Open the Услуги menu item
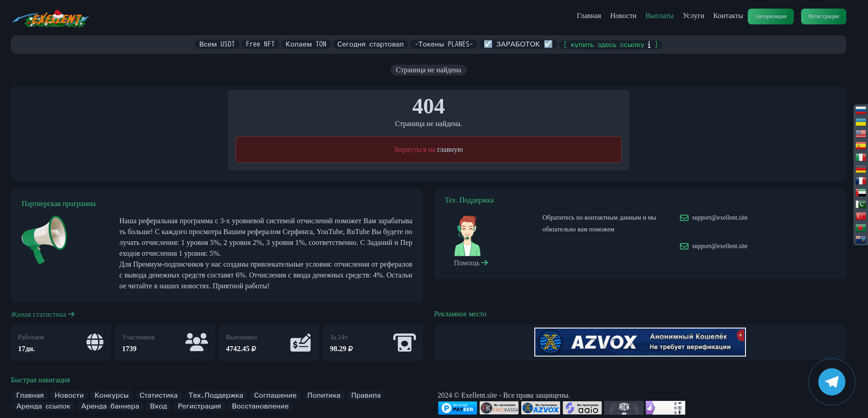The image size is (868, 418). click(x=693, y=15)
